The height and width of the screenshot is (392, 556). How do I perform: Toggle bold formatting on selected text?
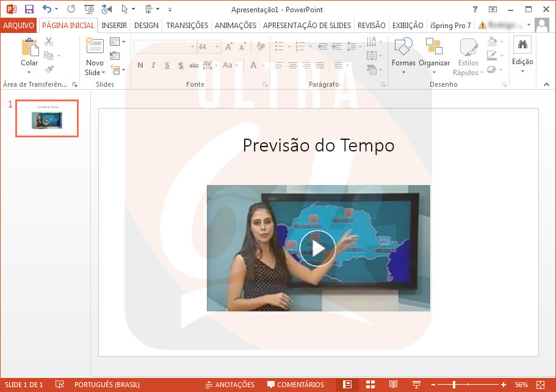coord(140,65)
